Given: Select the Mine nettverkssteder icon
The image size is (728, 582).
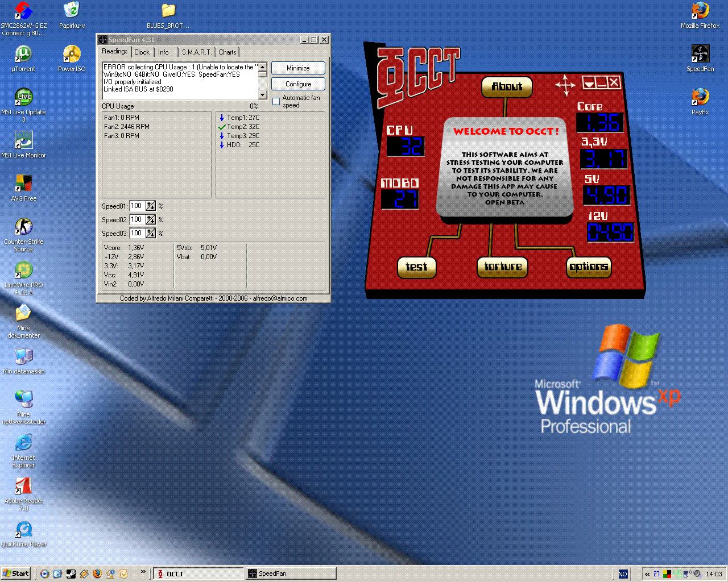Looking at the screenshot, I should [23, 408].
